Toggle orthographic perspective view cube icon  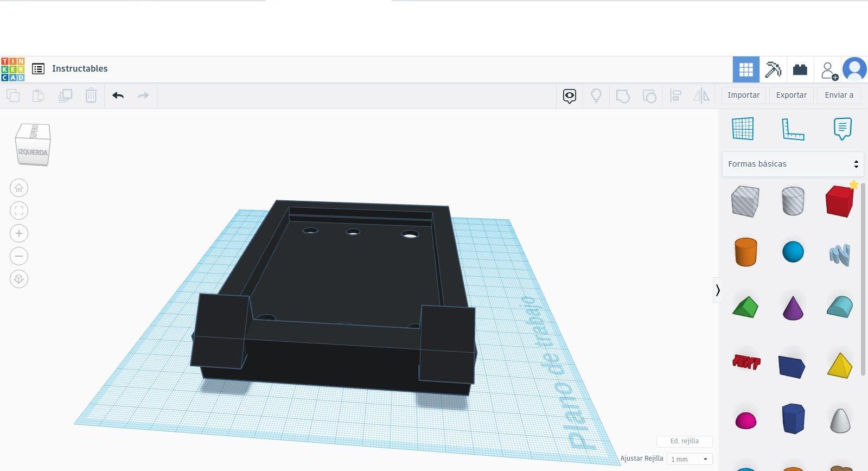pos(19,279)
